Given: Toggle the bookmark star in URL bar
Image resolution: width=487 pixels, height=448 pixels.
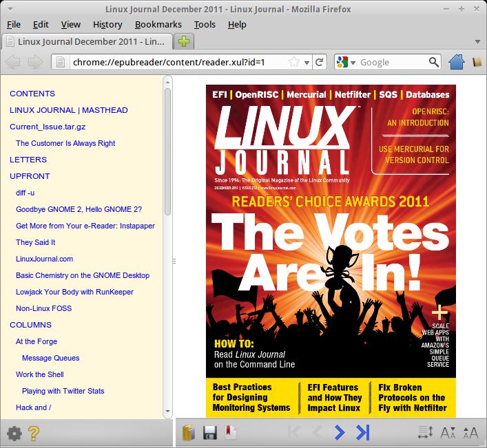Looking at the screenshot, I should point(294,62).
